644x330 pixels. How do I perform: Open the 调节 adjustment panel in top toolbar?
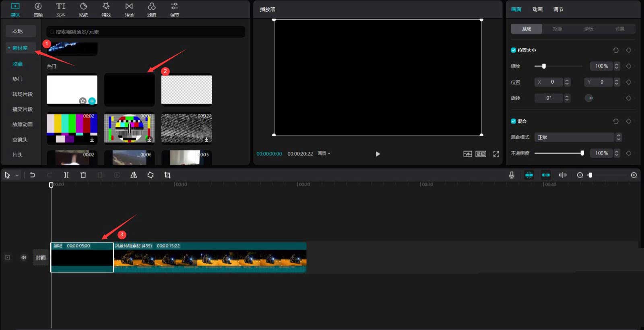(x=174, y=10)
